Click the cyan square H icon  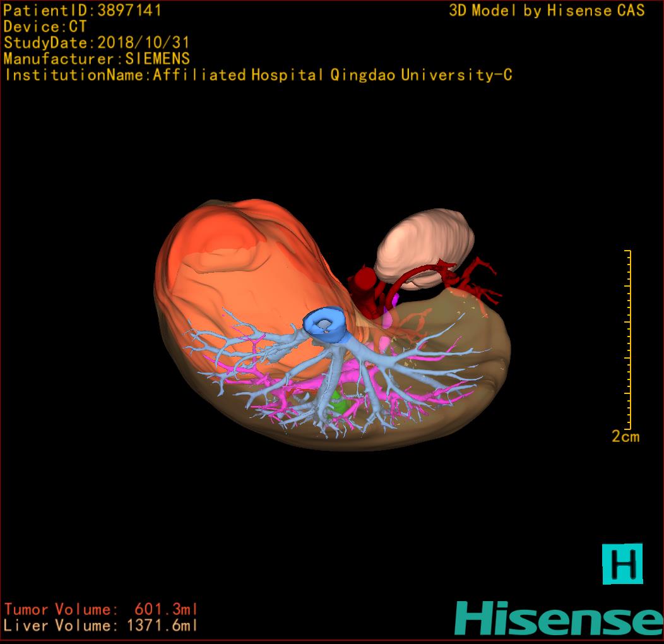click(622, 563)
